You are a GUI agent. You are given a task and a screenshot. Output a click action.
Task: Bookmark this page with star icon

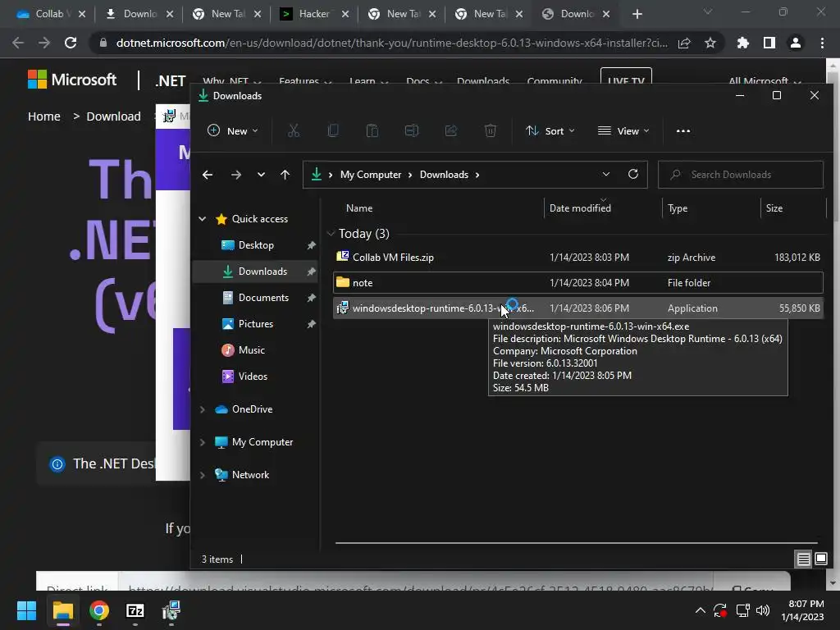[x=710, y=43]
